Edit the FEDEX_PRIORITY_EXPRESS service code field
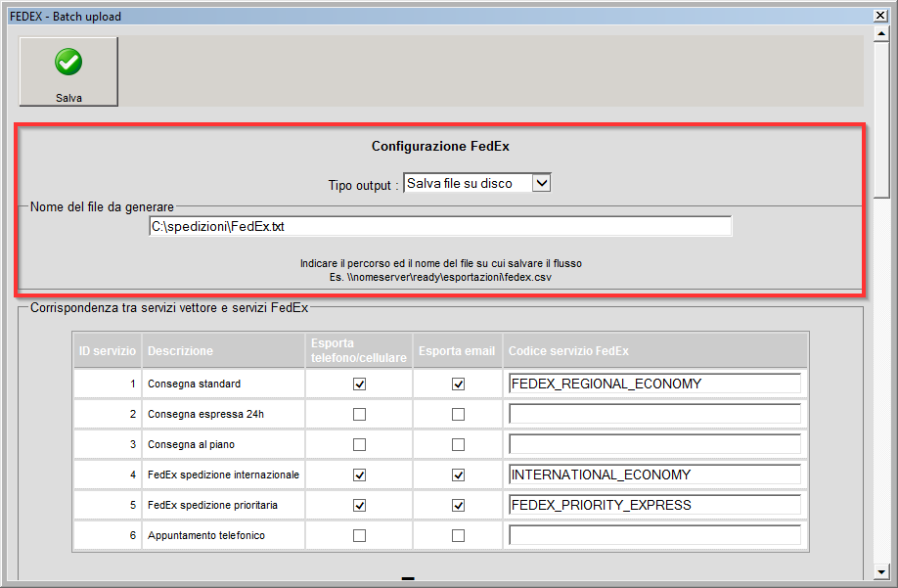 click(x=654, y=505)
